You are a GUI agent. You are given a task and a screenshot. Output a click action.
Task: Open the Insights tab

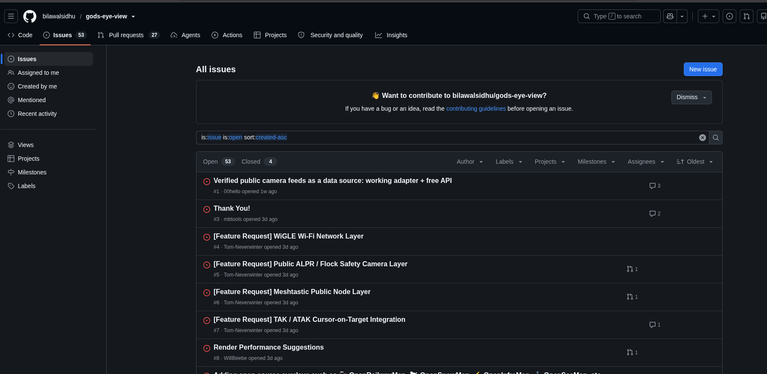(x=391, y=35)
